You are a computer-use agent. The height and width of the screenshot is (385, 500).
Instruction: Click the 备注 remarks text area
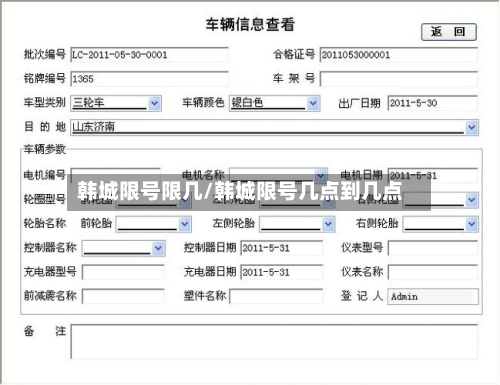tap(274, 342)
